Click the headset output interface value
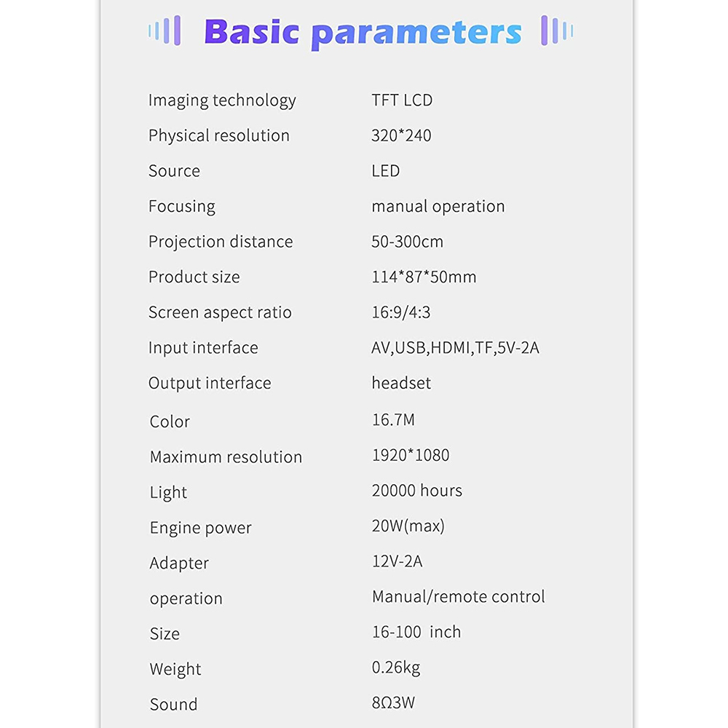The height and width of the screenshot is (728, 728). click(x=401, y=383)
